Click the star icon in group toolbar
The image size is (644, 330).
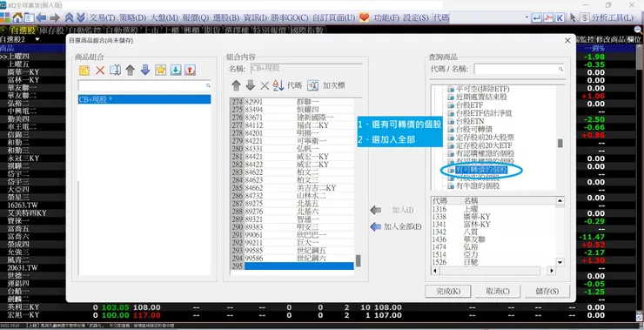point(161,71)
